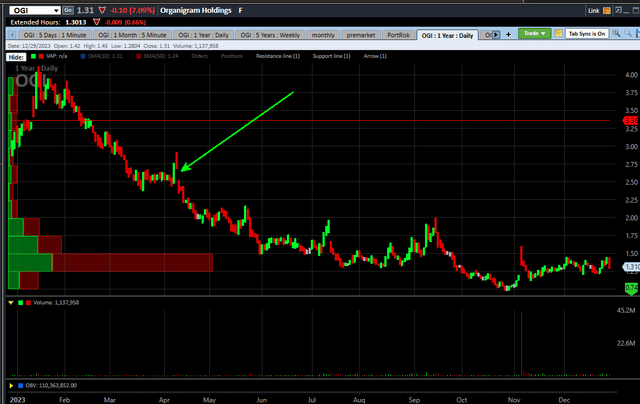Image resolution: width=640 pixels, height=404 pixels.
Task: Collapse the Volume panel with its arrow
Action: [x=11, y=301]
